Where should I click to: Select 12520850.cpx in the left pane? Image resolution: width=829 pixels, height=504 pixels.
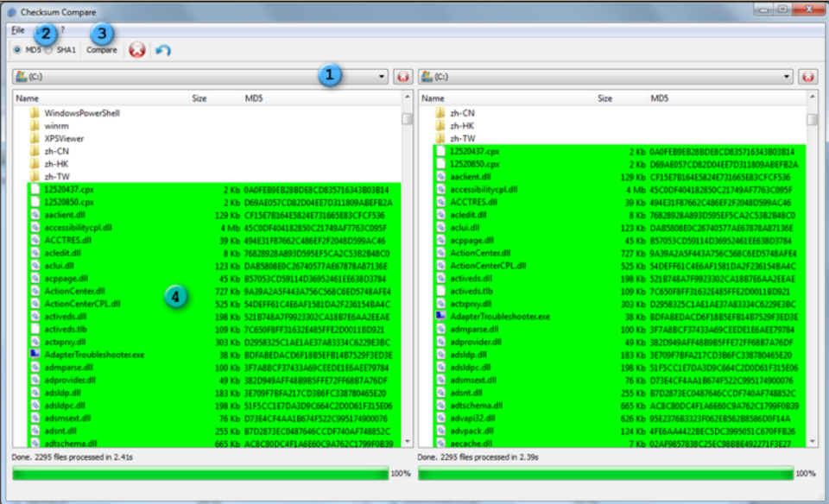pos(69,202)
